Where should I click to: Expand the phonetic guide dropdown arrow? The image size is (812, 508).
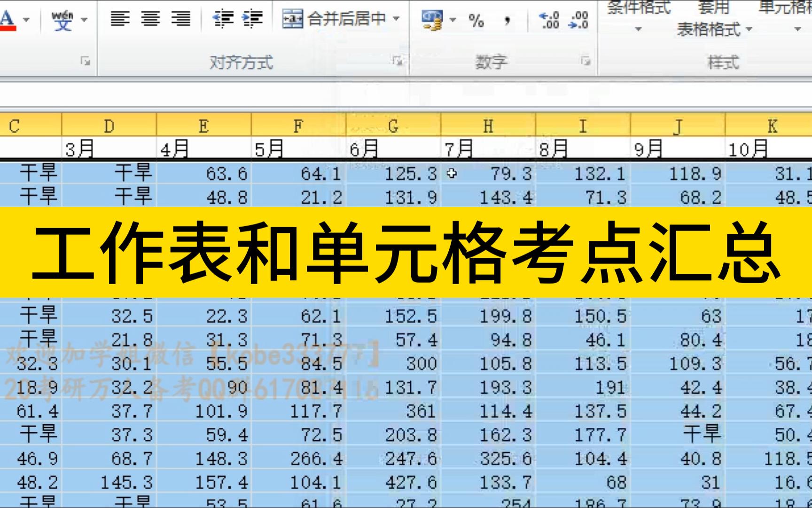tap(85, 20)
